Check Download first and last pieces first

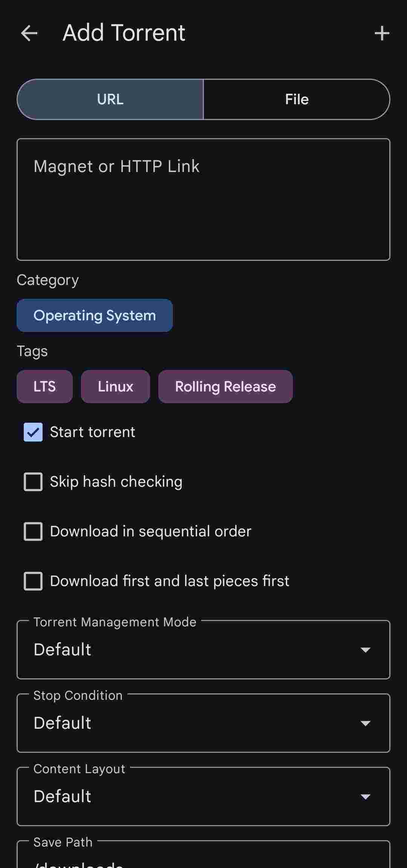click(x=33, y=581)
